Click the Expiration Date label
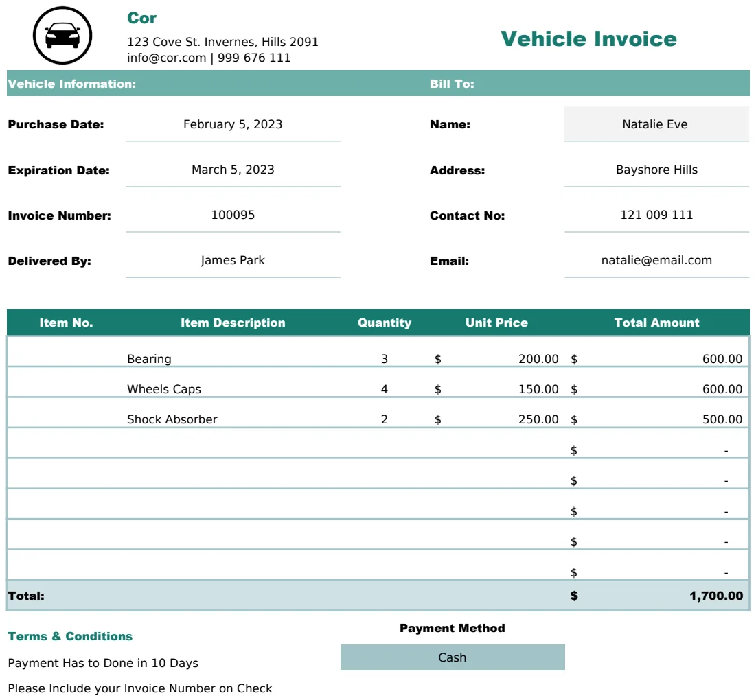The image size is (756, 700). [x=59, y=171]
